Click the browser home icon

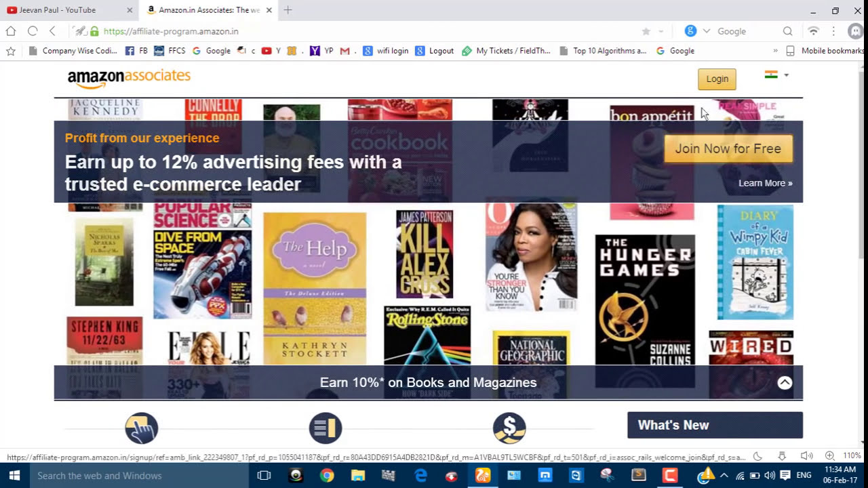pyautogui.click(x=10, y=31)
